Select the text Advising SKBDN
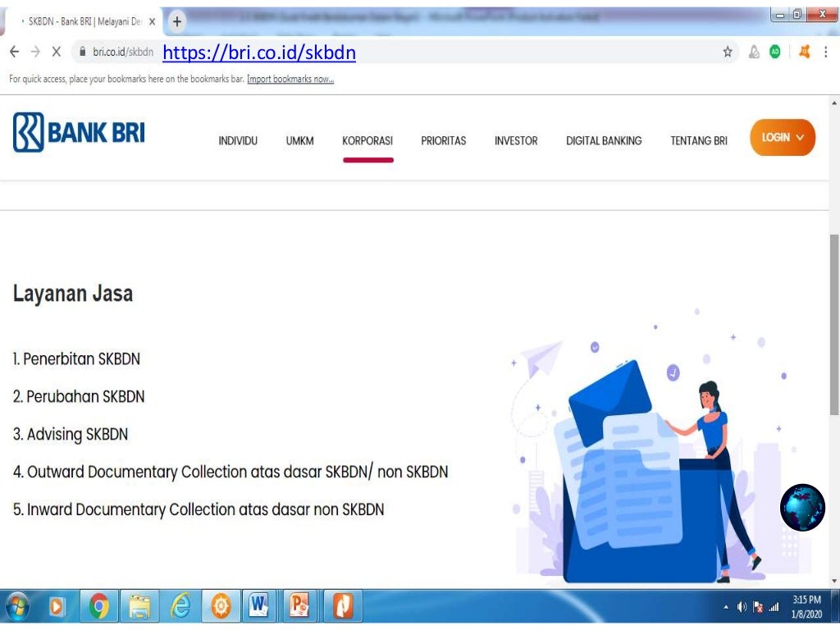 tap(78, 435)
